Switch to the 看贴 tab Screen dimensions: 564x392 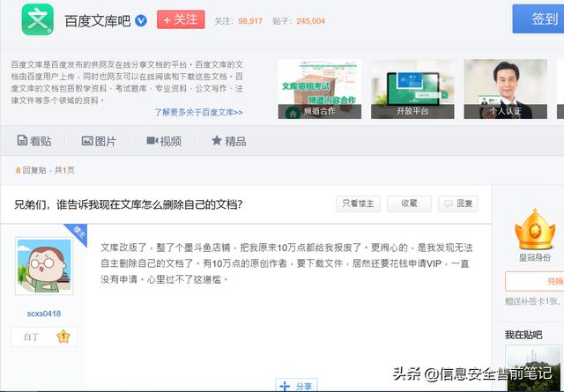pos(34,141)
